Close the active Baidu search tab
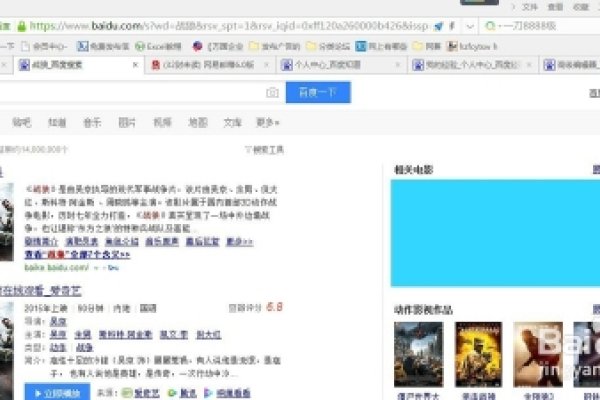The width and height of the screenshot is (600, 400). [x=135, y=65]
